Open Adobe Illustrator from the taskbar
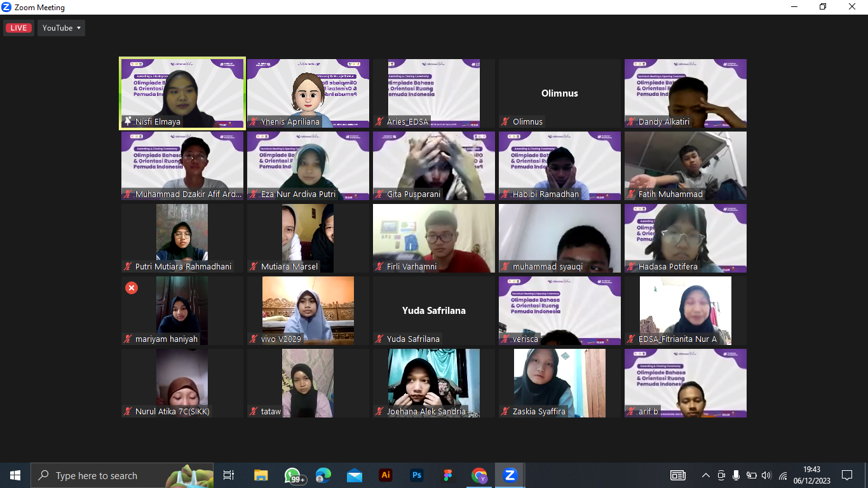The width and height of the screenshot is (868, 488). [x=386, y=475]
